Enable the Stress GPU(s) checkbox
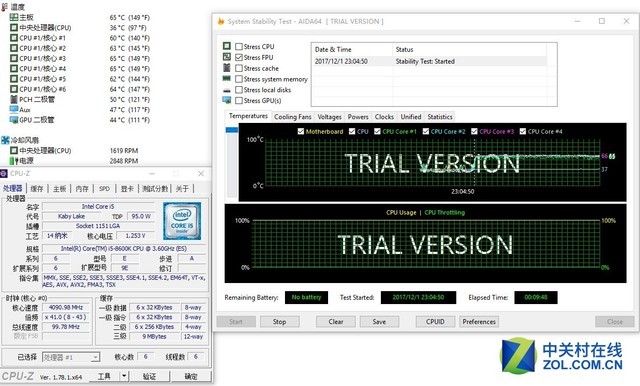640x386 pixels. point(239,100)
